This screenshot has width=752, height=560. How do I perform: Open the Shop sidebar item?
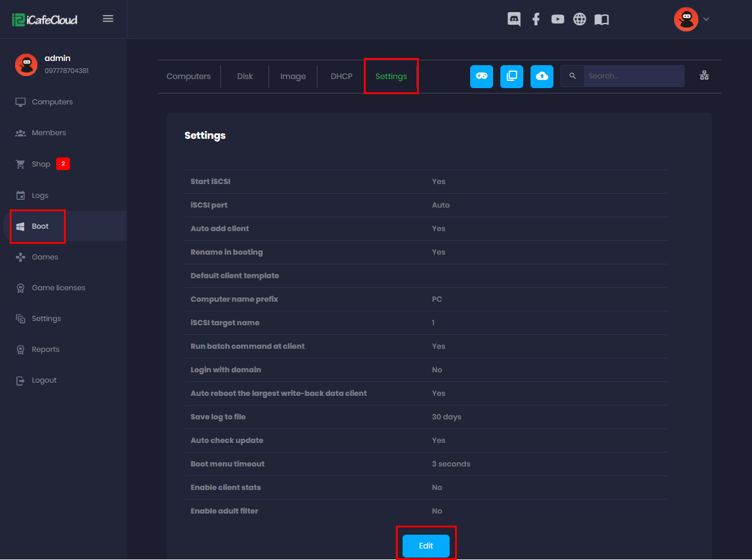41,164
